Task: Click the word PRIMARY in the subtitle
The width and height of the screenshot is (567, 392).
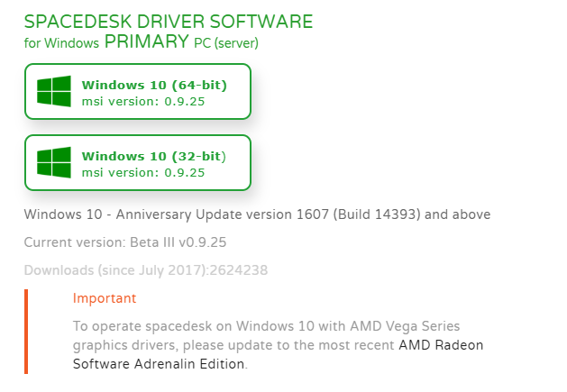Action: point(146,41)
